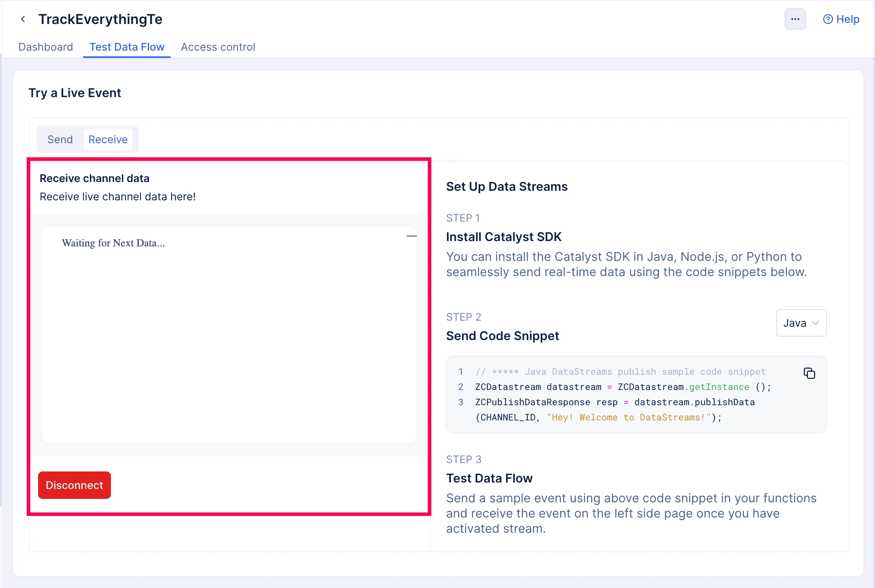Screen dimensions: 875x588
Task: Collapse the received data panel with minus icon
Action: point(412,236)
